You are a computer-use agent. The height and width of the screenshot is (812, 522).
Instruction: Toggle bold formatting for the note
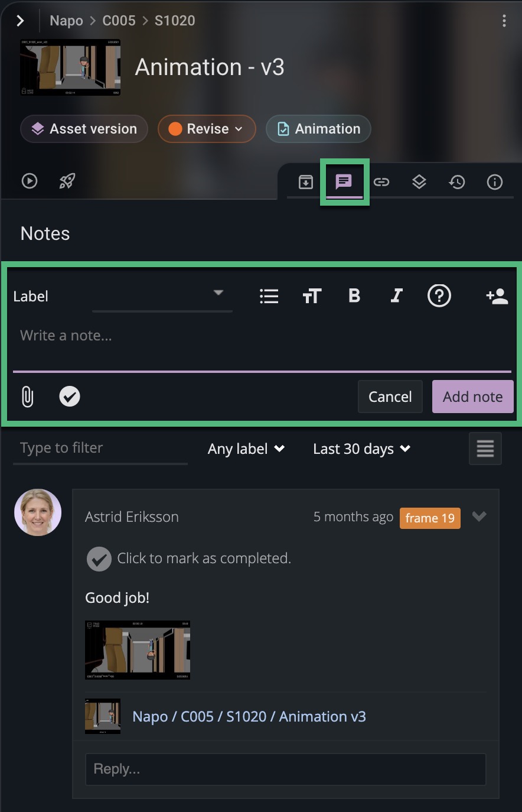coord(354,295)
